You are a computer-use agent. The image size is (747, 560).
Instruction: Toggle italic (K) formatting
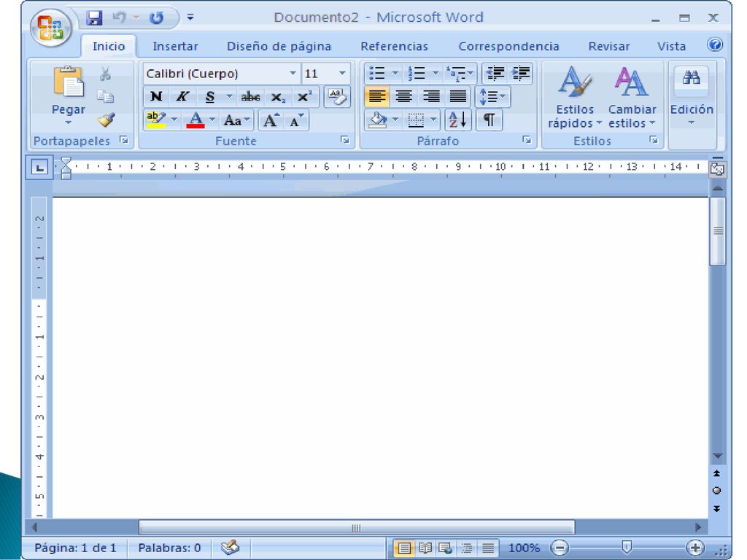182,97
